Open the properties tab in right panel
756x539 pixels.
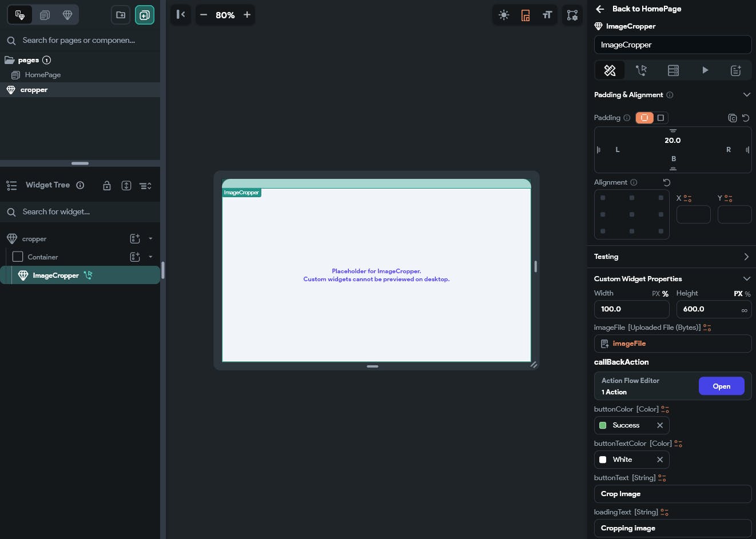pos(610,70)
